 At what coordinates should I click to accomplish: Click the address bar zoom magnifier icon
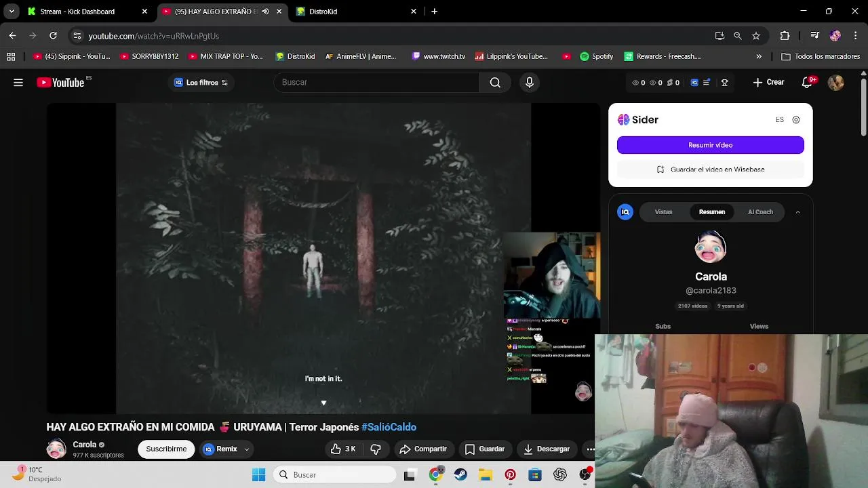coord(738,36)
